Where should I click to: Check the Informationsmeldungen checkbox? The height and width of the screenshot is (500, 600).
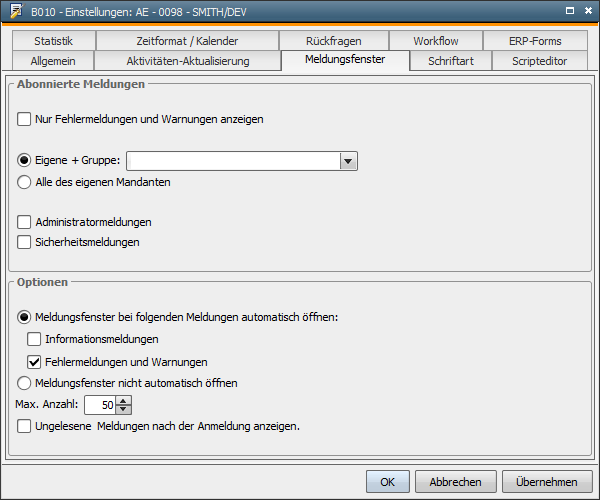pos(35,339)
